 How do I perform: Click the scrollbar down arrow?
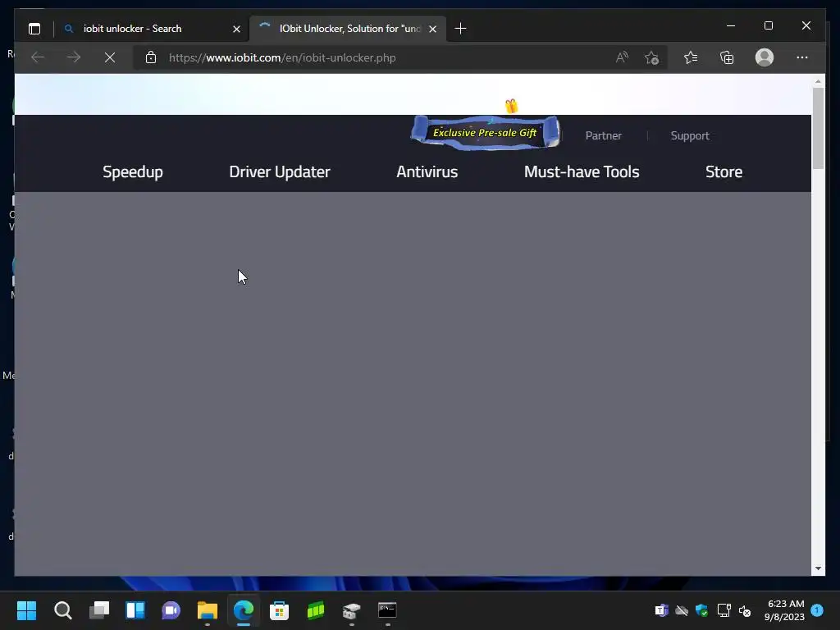point(818,568)
